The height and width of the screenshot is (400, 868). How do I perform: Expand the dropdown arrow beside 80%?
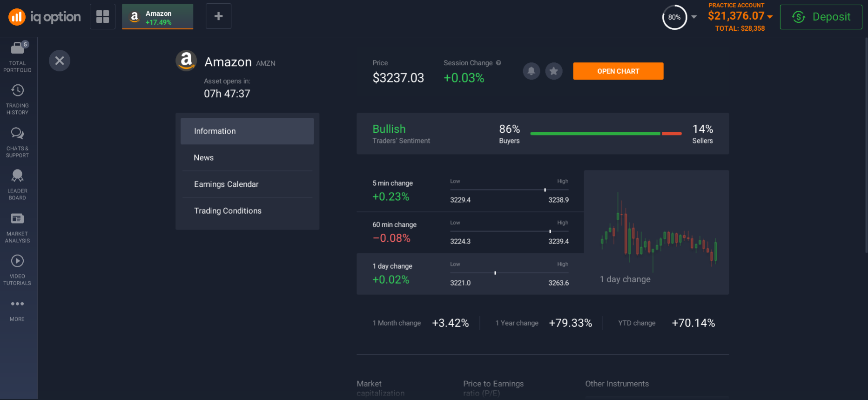(694, 17)
